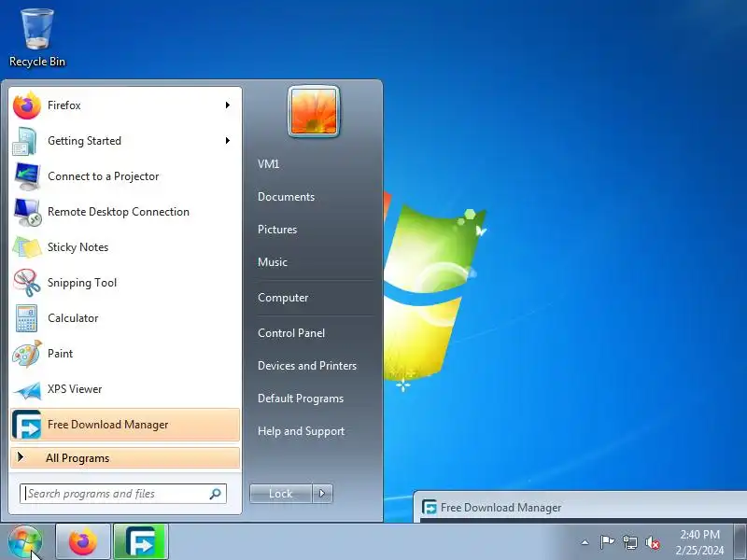
Task: Click the Remote Desktop Connection icon
Action: (27, 212)
